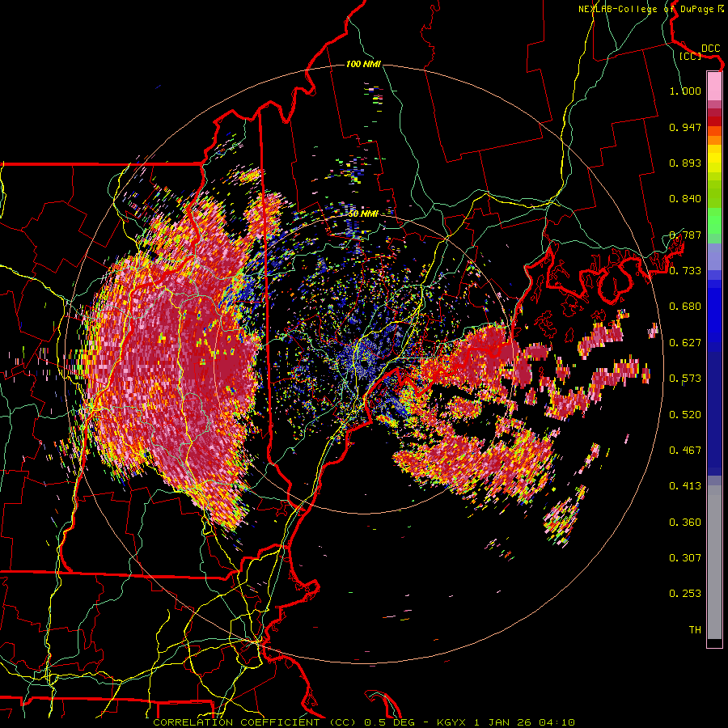Select the 1.000 scale value
728x728 pixels.
coord(685,91)
